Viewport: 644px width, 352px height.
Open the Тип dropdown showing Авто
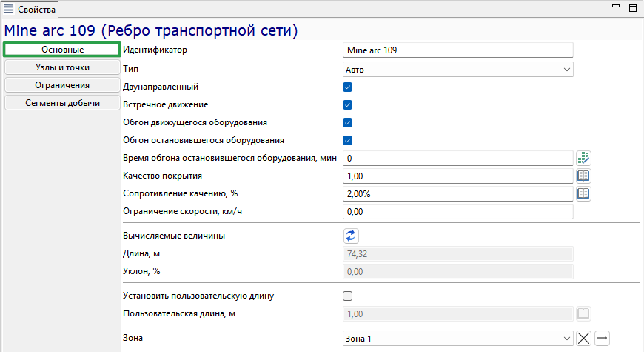click(458, 70)
